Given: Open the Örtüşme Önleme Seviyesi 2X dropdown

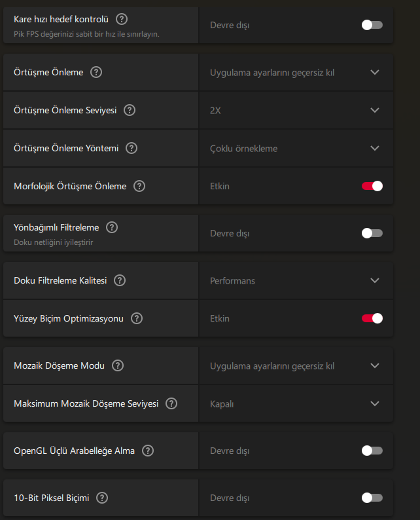Looking at the screenshot, I should pos(296,110).
